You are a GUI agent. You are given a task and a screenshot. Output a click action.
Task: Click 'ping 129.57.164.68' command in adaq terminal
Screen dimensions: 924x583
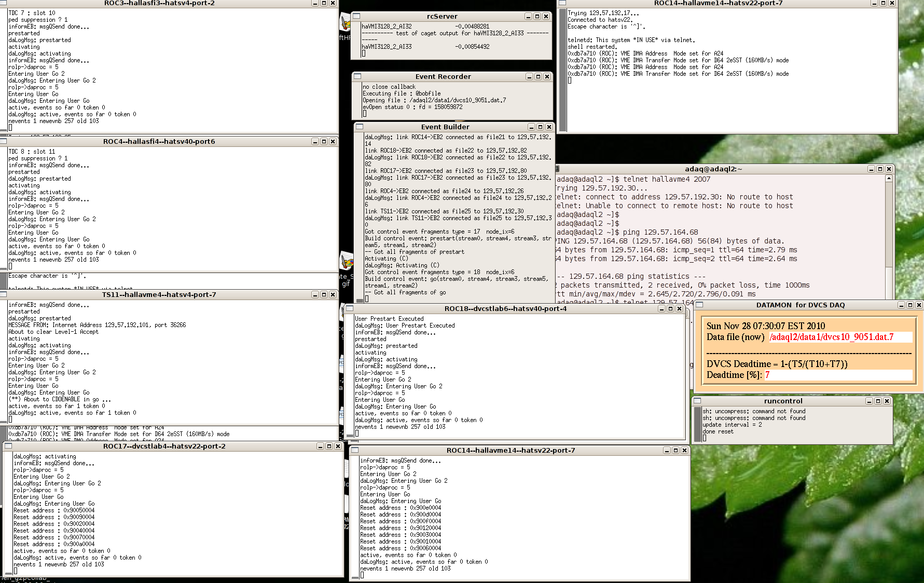click(x=660, y=232)
